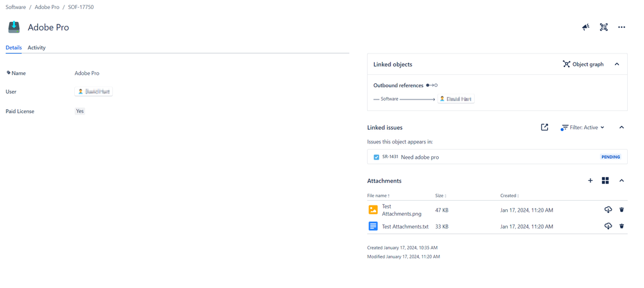Delete Test Attachments.txt file

click(x=621, y=226)
